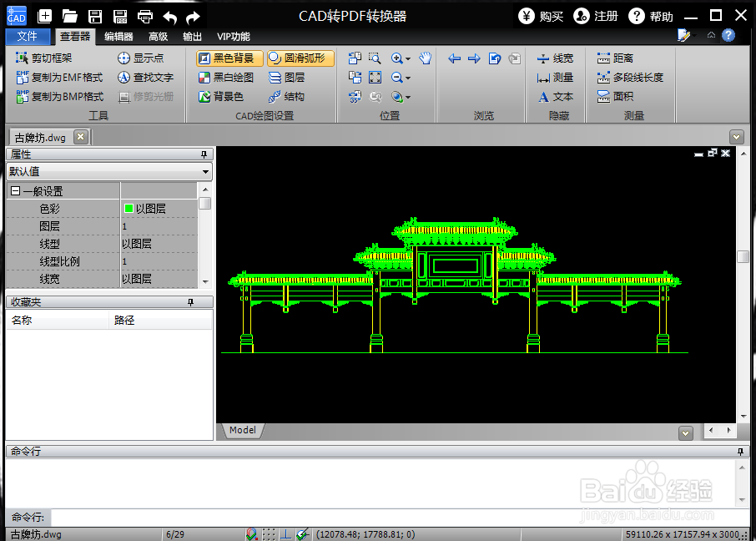The width and height of the screenshot is (756, 541).
Task: Click the fit to window icon
Action: 375,77
